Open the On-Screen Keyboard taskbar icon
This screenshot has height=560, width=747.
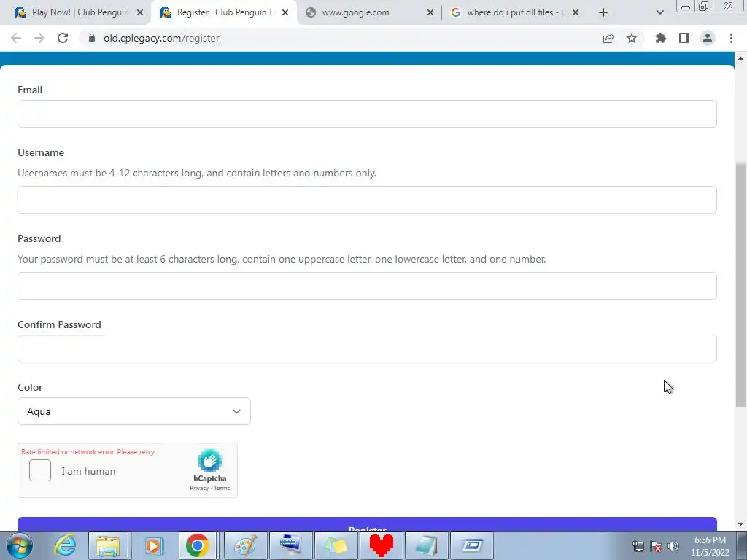coord(291,545)
